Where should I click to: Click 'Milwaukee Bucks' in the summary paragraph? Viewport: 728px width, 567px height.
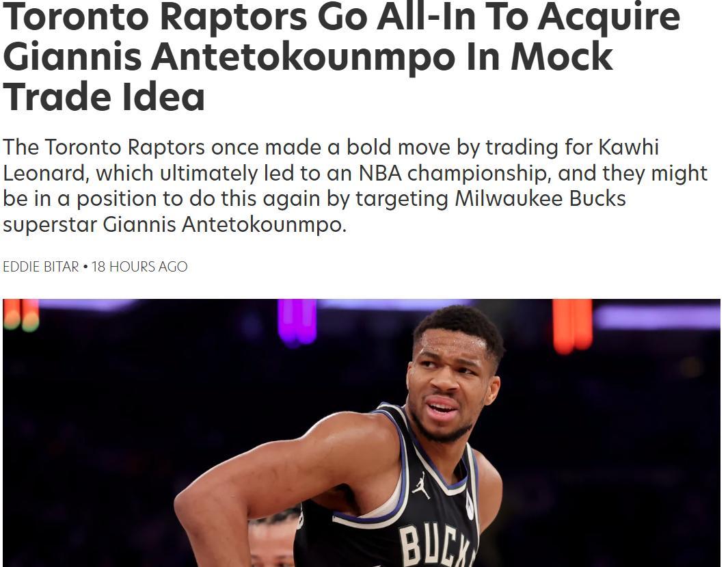point(541,199)
